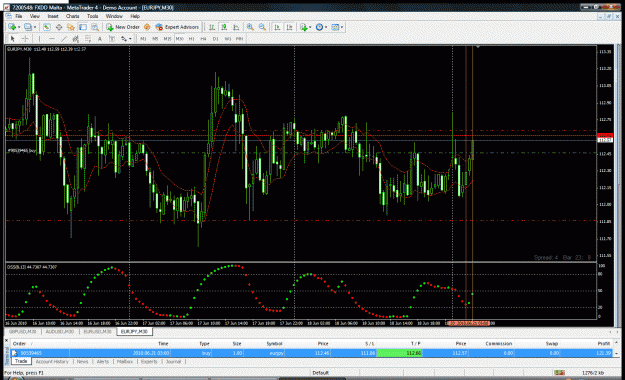Toggle the Navigator panel icon
This screenshot has height=380, width=625.
[x=71, y=27]
